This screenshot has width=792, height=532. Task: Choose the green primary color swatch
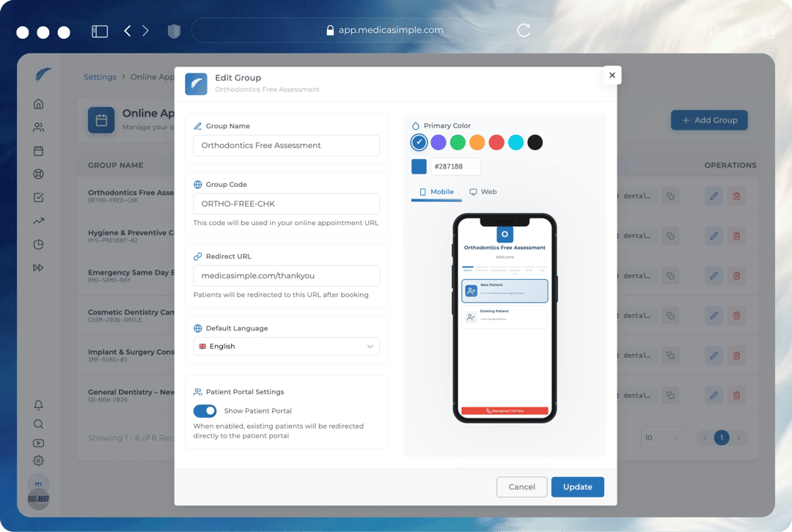(458, 142)
